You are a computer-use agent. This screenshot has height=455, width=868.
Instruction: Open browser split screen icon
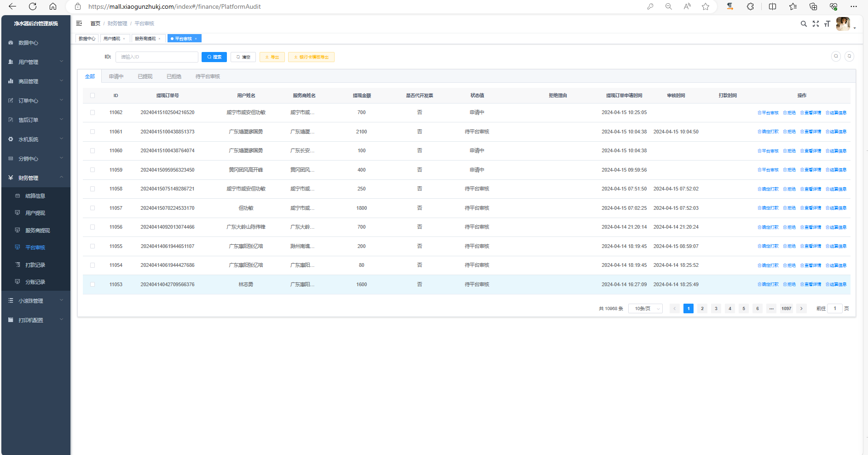772,6
